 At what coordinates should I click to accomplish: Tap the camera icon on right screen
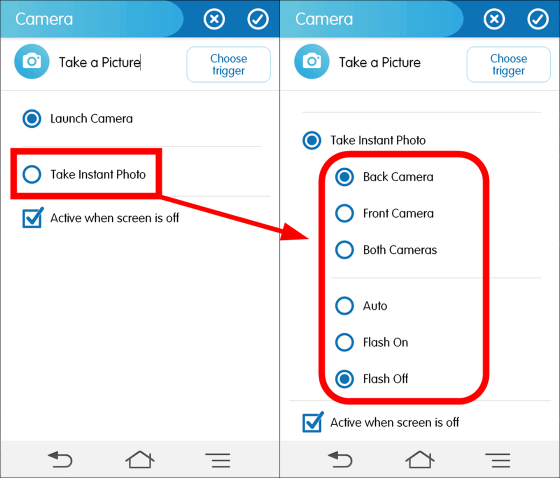312,61
